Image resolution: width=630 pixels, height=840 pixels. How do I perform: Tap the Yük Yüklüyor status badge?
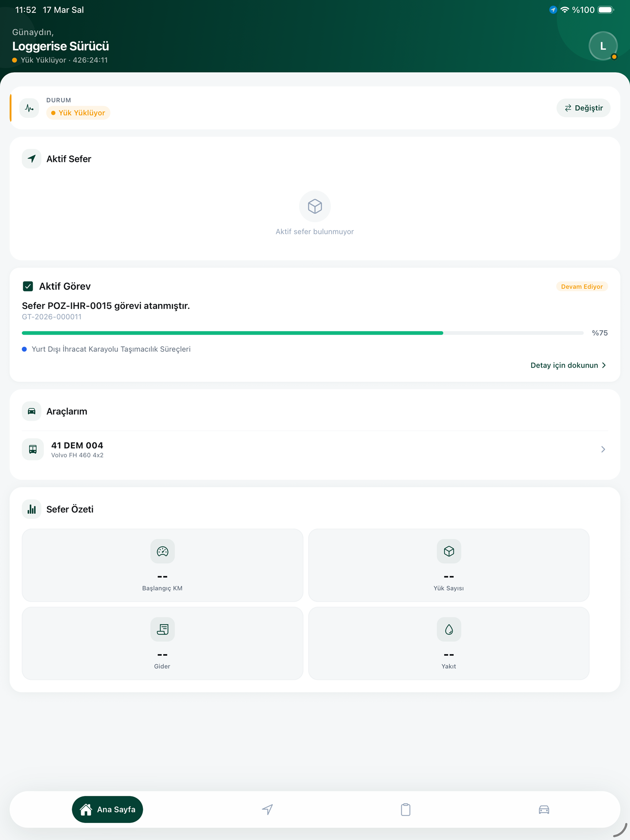point(78,113)
